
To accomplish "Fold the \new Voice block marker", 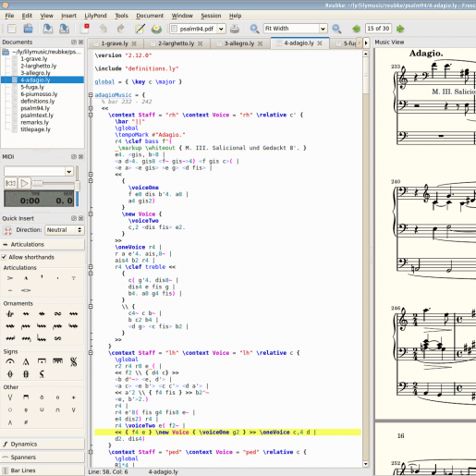I will pos(91,214).
